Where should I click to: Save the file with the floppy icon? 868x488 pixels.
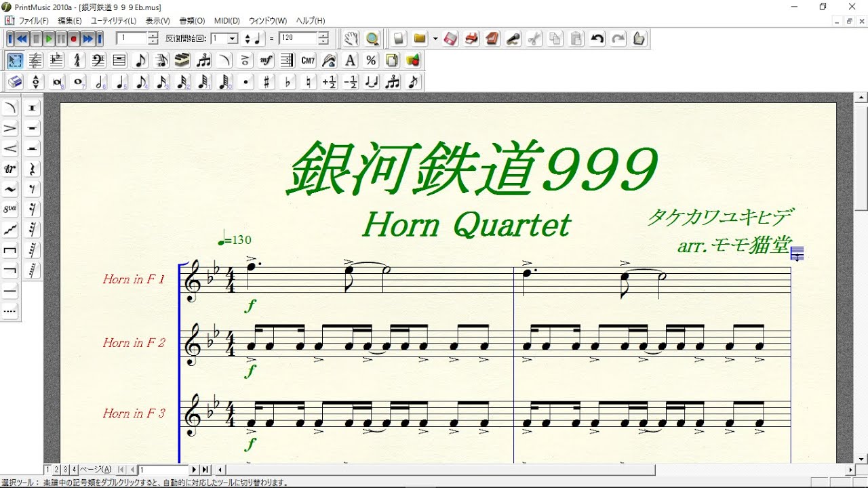point(451,39)
